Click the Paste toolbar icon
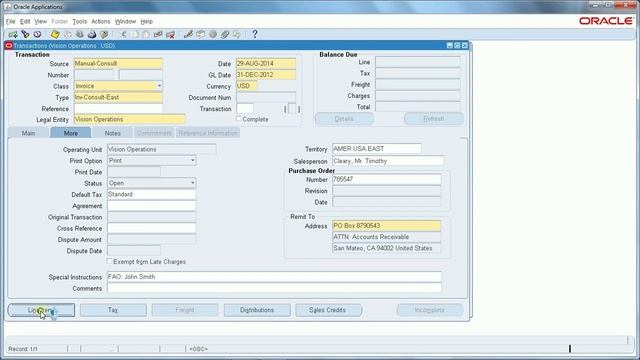 [146, 35]
